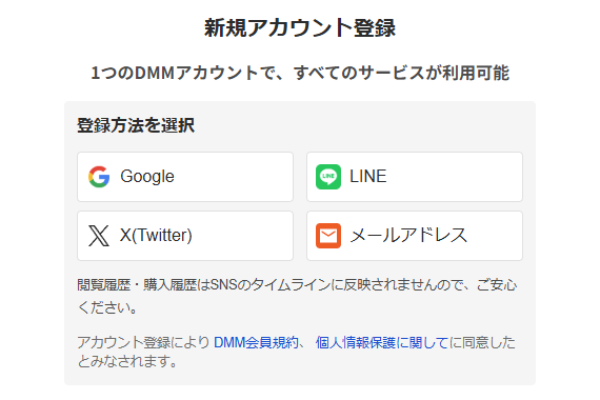Click the 'メールアドレス' text label
Viewport: 600px width, 400px height.
408,236
